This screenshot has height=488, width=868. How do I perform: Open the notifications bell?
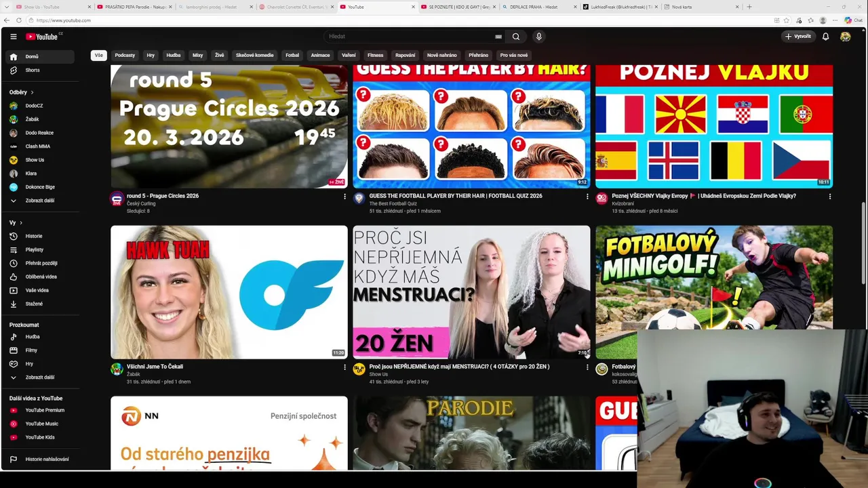pyautogui.click(x=825, y=37)
